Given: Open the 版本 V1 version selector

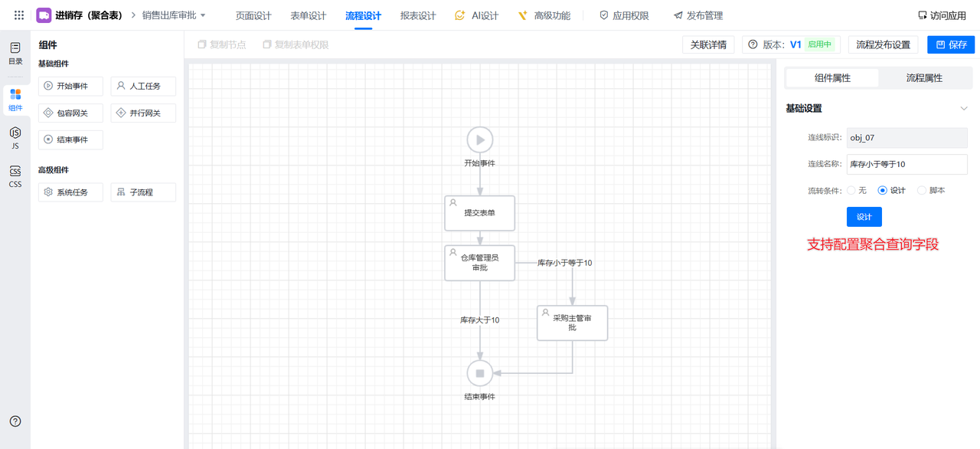Looking at the screenshot, I should 792,44.
